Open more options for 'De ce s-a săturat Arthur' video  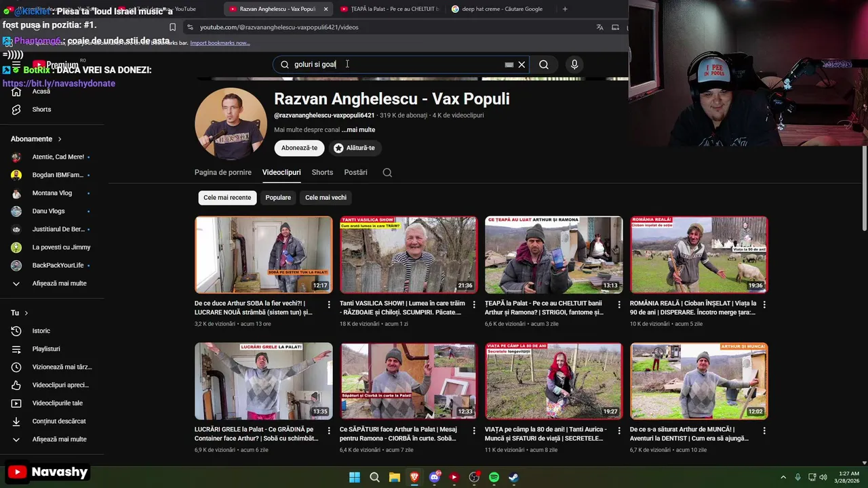764,430
